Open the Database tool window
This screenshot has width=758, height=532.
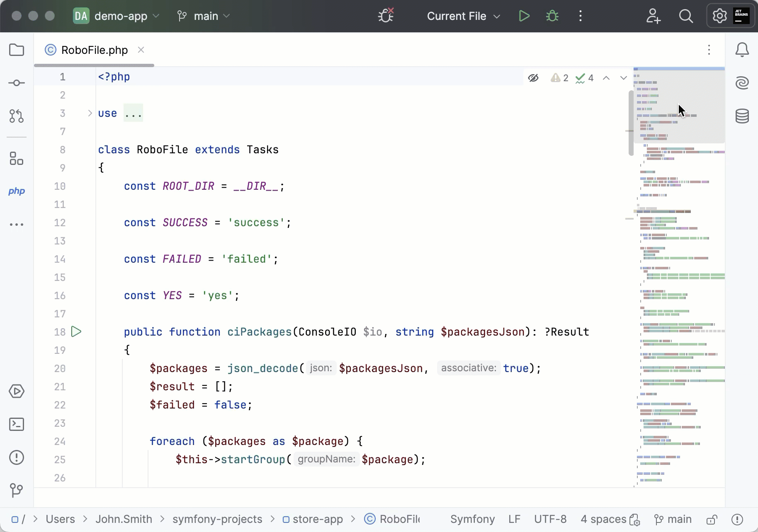click(x=742, y=116)
